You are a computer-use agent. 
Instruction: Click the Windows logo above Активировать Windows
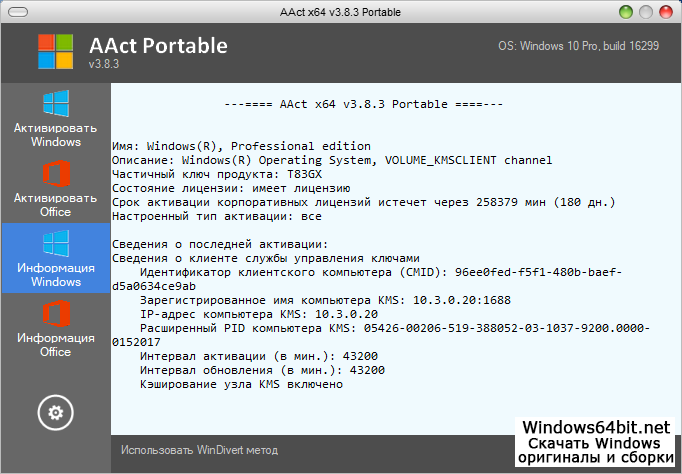click(x=55, y=103)
